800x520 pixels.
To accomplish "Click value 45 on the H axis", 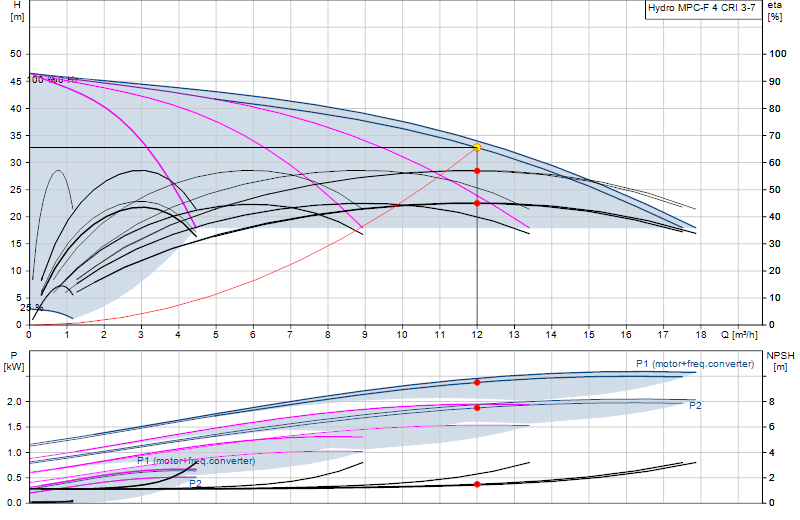I will point(16,82).
